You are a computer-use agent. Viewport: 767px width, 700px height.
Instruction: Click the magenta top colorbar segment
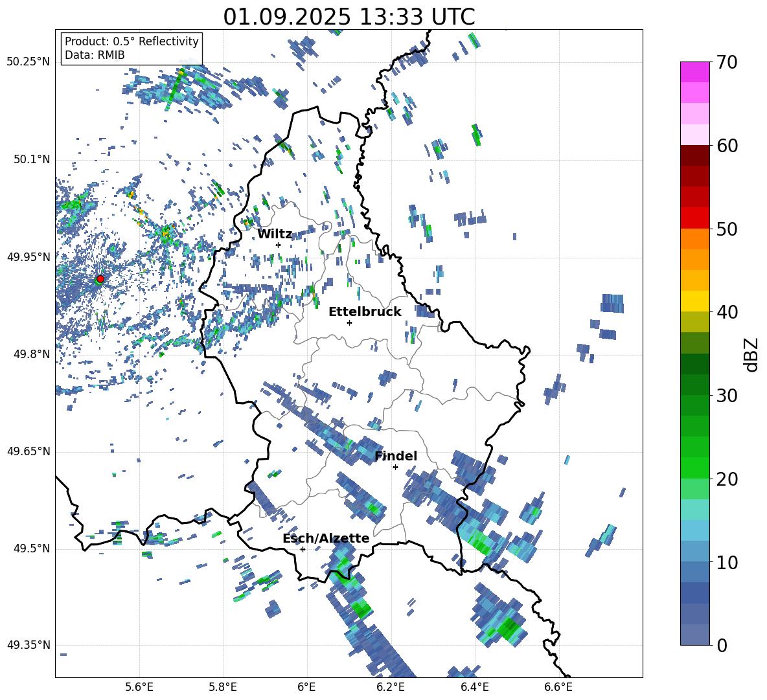pos(694,72)
